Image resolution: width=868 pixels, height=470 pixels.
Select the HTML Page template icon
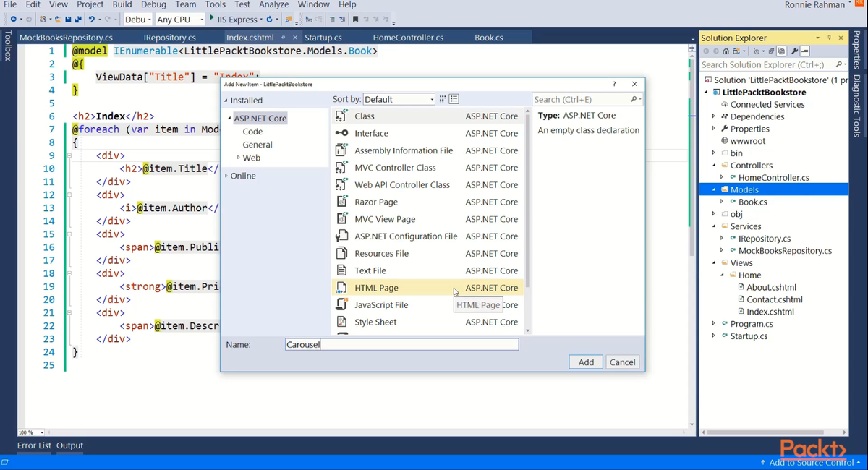click(x=341, y=288)
